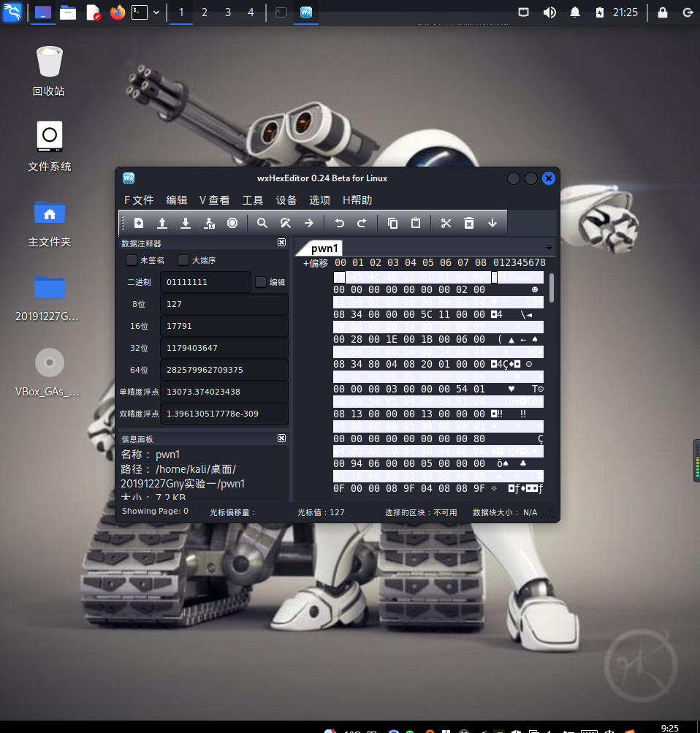Enable the edit (编辑) checkbox

click(261, 282)
